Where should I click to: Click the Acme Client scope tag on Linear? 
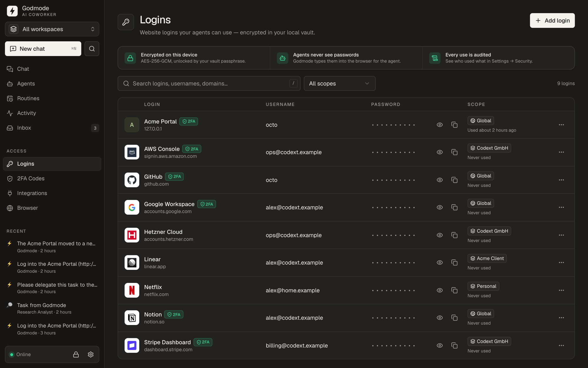(x=487, y=258)
